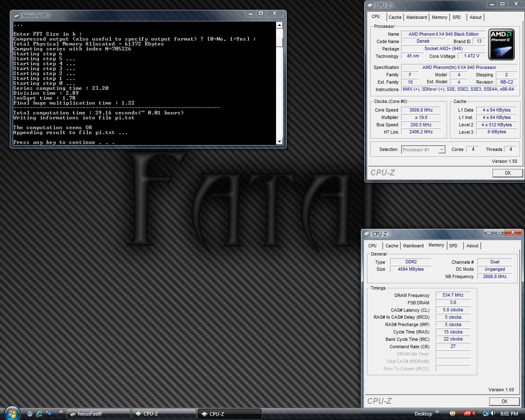Click the FSB:DRAM ratio value 3:8

(x=453, y=303)
